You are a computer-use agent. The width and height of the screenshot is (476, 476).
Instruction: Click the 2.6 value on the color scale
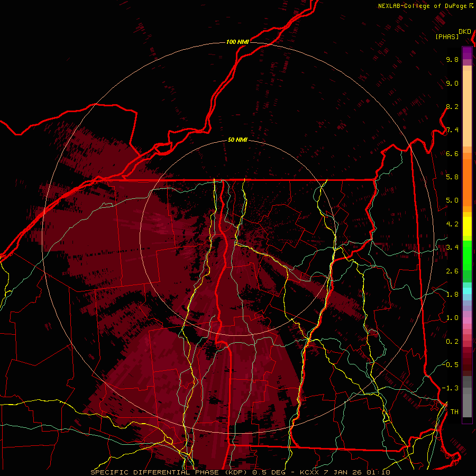pyautogui.click(x=452, y=271)
